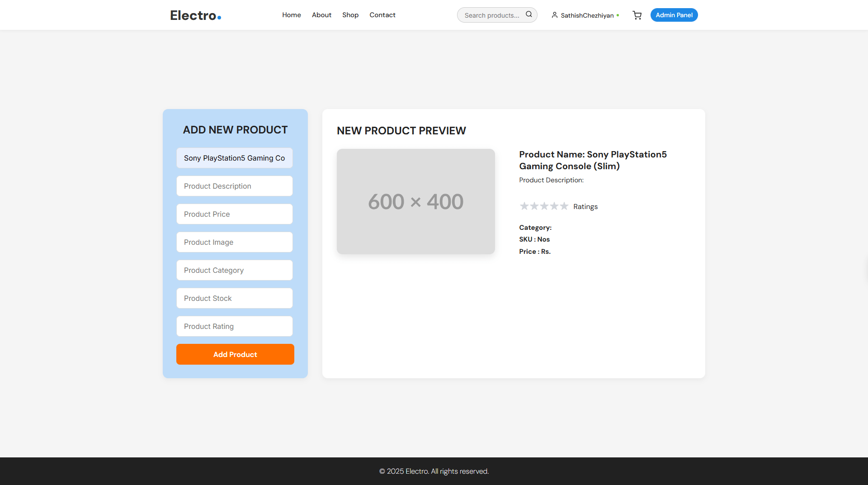Click the Product Category field
This screenshot has height=485, width=868.
(235, 270)
